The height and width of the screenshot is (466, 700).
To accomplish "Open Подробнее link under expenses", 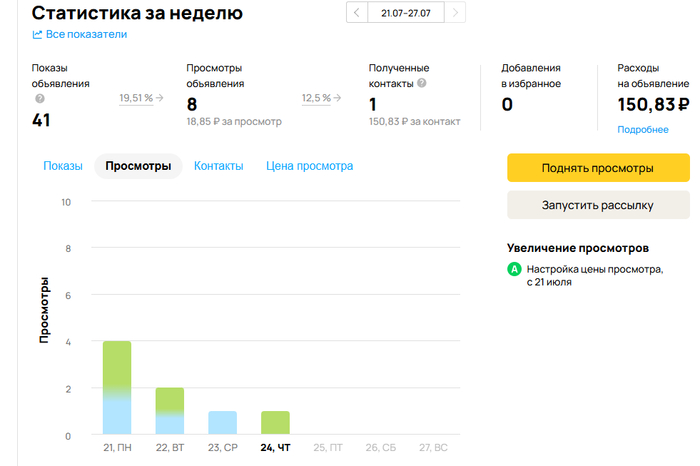I will pos(643,130).
